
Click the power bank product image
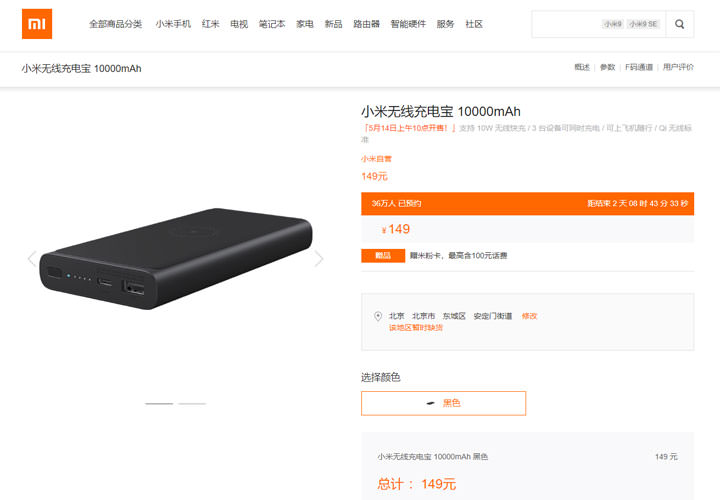(176, 258)
